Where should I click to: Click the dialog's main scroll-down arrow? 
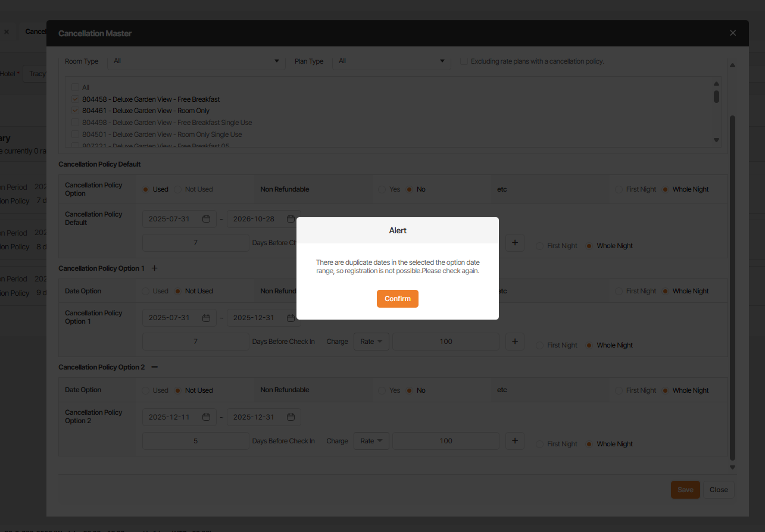(732, 467)
